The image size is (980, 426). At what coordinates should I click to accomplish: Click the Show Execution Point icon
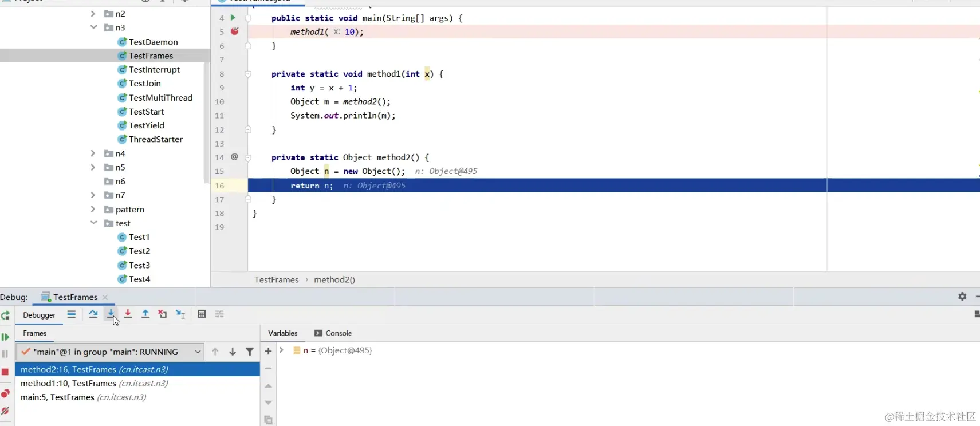click(72, 314)
